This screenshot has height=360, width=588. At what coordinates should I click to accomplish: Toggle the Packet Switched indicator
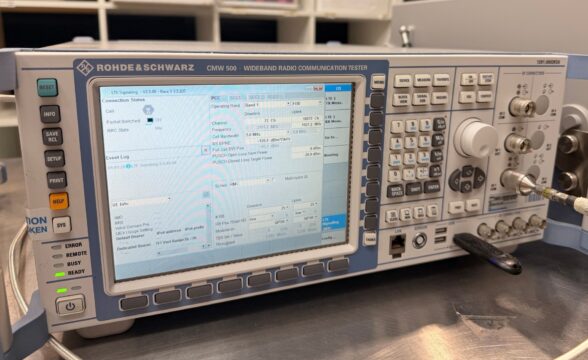coord(150,120)
